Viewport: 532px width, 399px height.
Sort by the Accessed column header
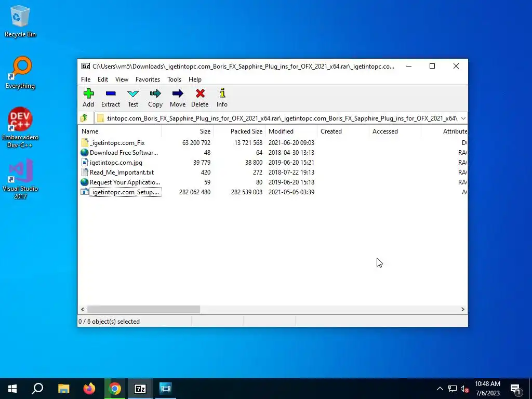395,131
